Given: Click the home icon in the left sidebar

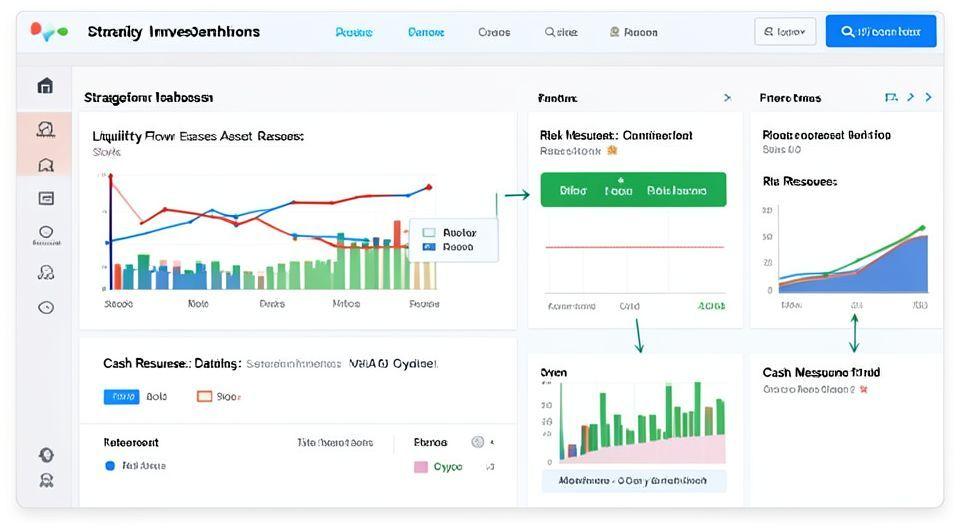Looking at the screenshot, I should (45, 86).
